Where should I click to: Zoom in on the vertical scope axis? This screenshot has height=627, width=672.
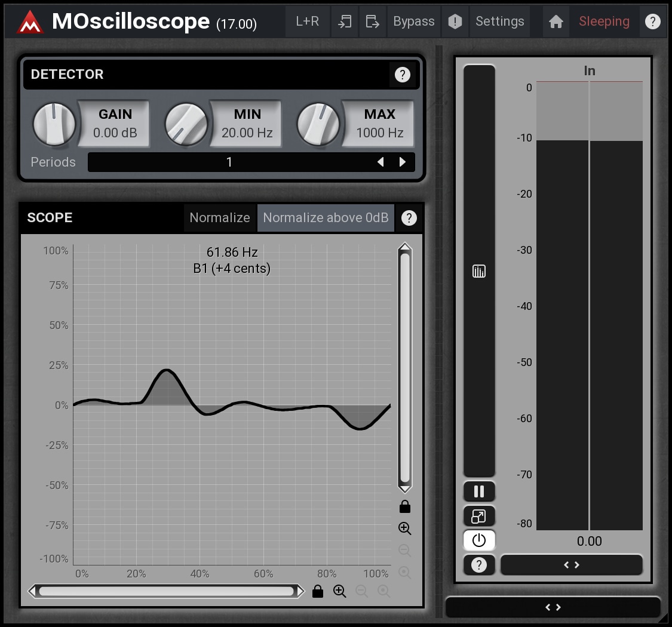405,528
